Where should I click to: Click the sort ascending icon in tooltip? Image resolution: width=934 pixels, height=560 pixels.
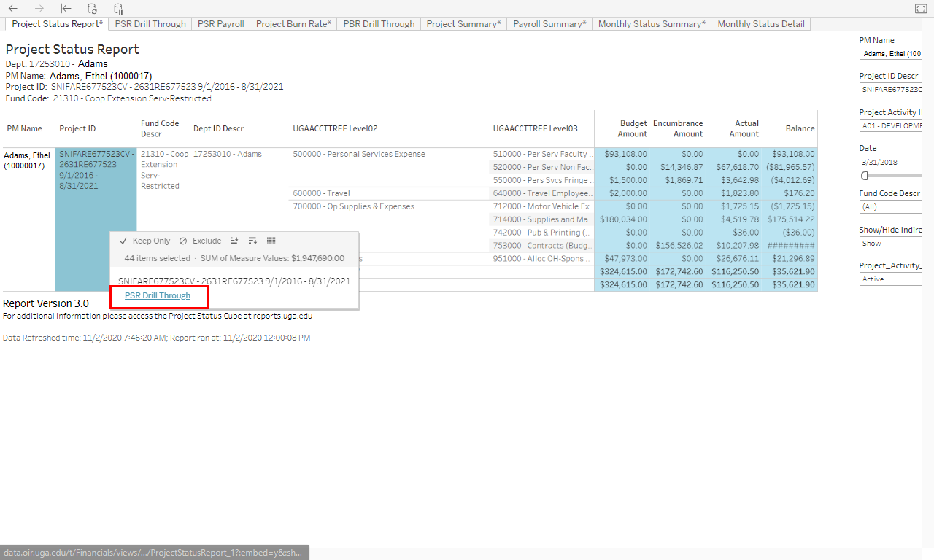pos(234,241)
